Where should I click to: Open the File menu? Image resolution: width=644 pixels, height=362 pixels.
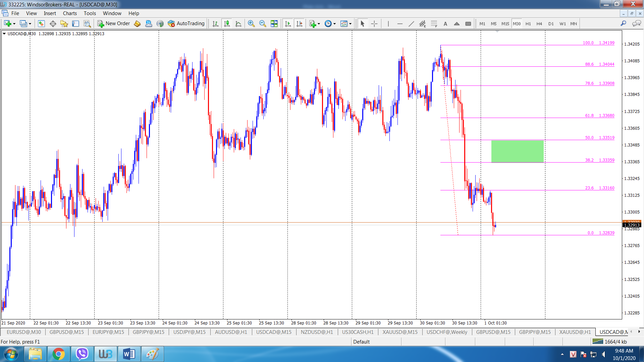coord(15,13)
